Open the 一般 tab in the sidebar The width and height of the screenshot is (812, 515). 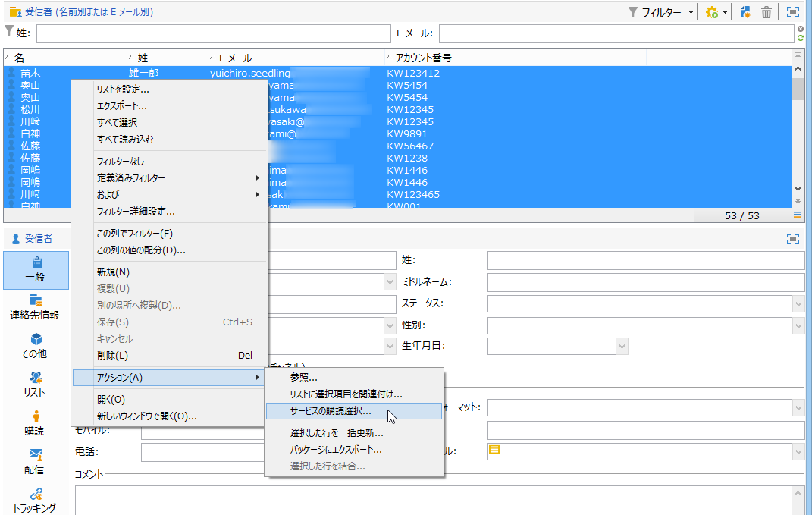[x=36, y=270]
